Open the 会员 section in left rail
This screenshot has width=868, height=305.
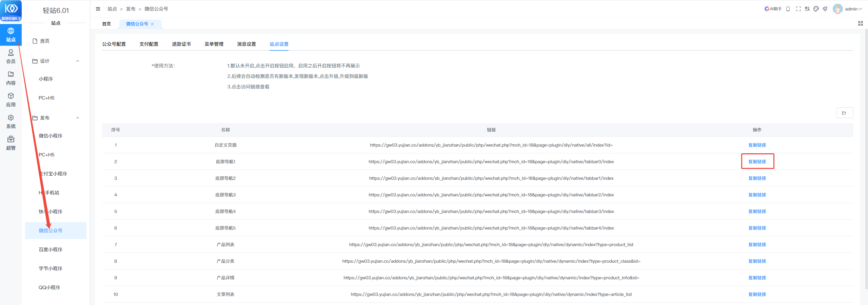pos(11,56)
